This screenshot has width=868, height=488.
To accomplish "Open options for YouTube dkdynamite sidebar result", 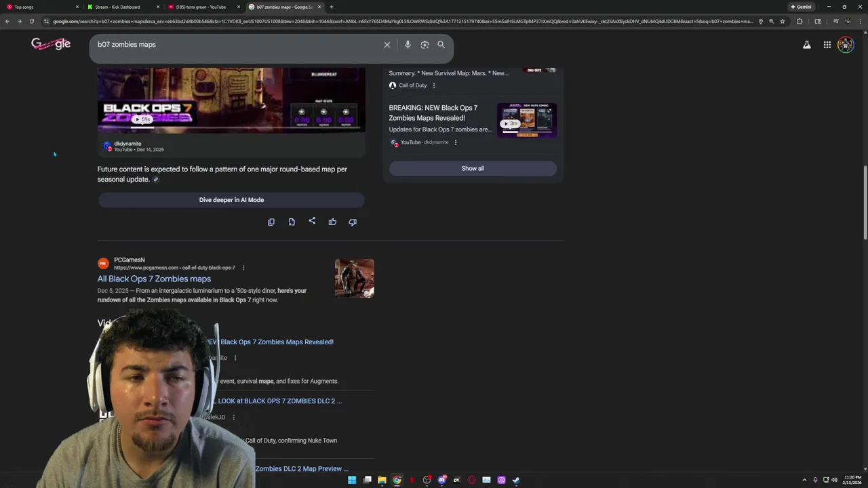I will [456, 142].
